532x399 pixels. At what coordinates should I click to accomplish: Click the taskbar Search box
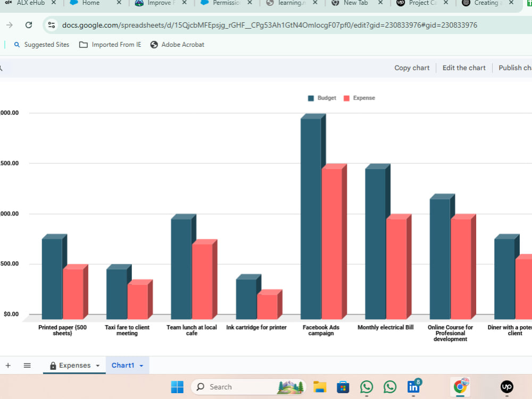pos(248,387)
